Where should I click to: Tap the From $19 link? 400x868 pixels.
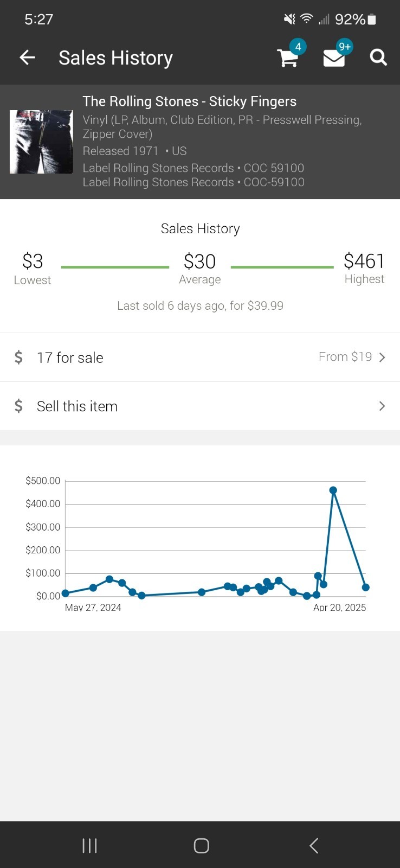pyautogui.click(x=345, y=357)
